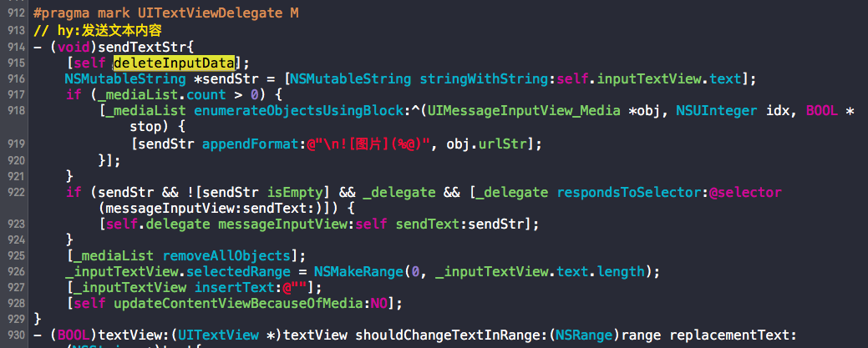
Task: Click the red string literal with 图片
Action: [x=368, y=144]
